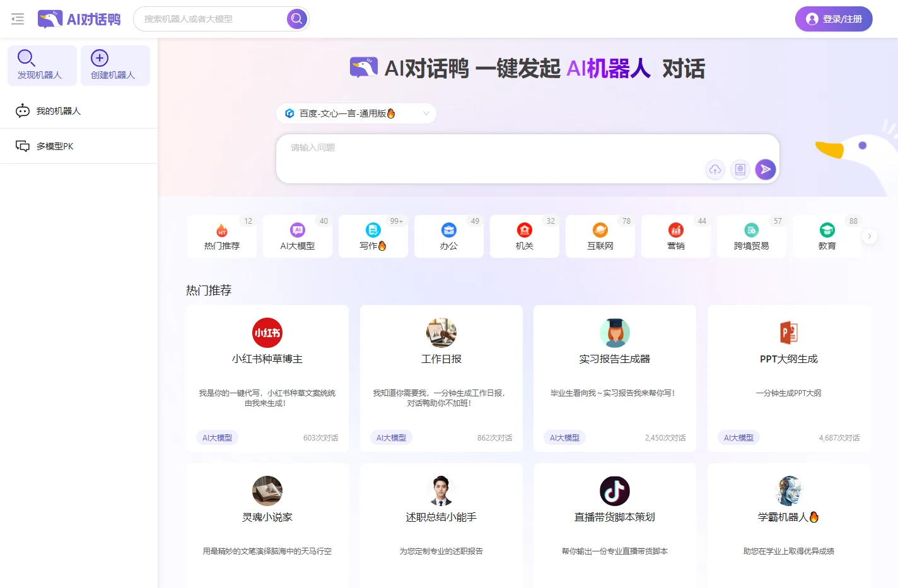This screenshot has width=898, height=588.
Task: Click the PPT大纲生成 PowerPoint icon
Action: click(x=789, y=333)
